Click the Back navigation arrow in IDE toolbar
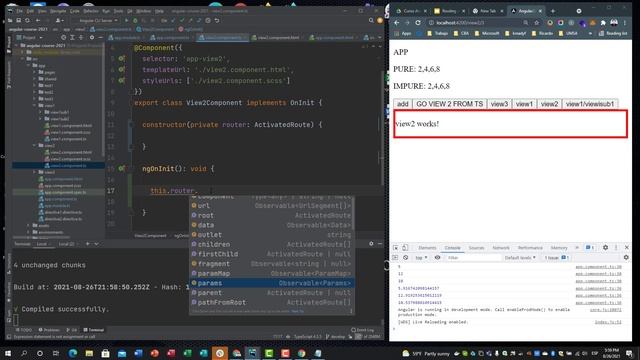The image size is (640, 360). point(38,20)
